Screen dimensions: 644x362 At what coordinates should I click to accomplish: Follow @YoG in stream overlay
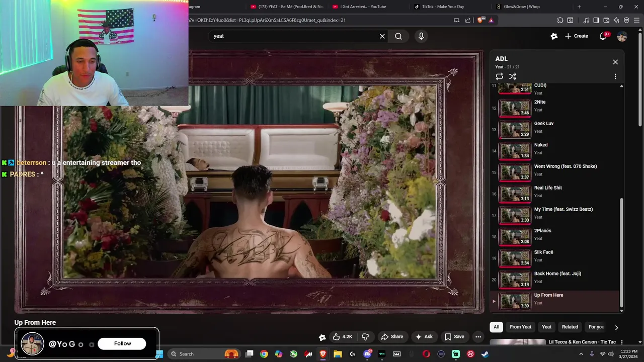pyautogui.click(x=122, y=343)
